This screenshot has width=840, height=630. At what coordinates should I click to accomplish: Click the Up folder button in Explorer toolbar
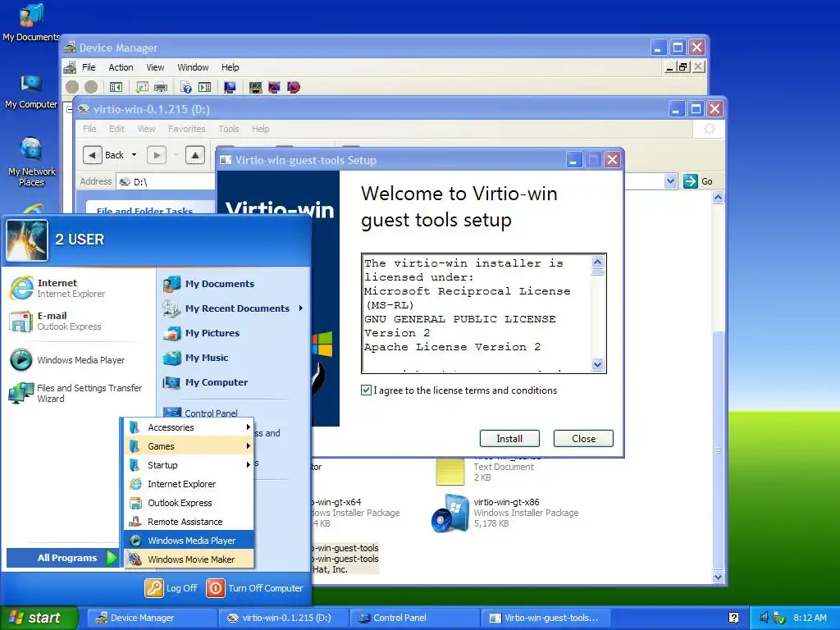coord(195,155)
